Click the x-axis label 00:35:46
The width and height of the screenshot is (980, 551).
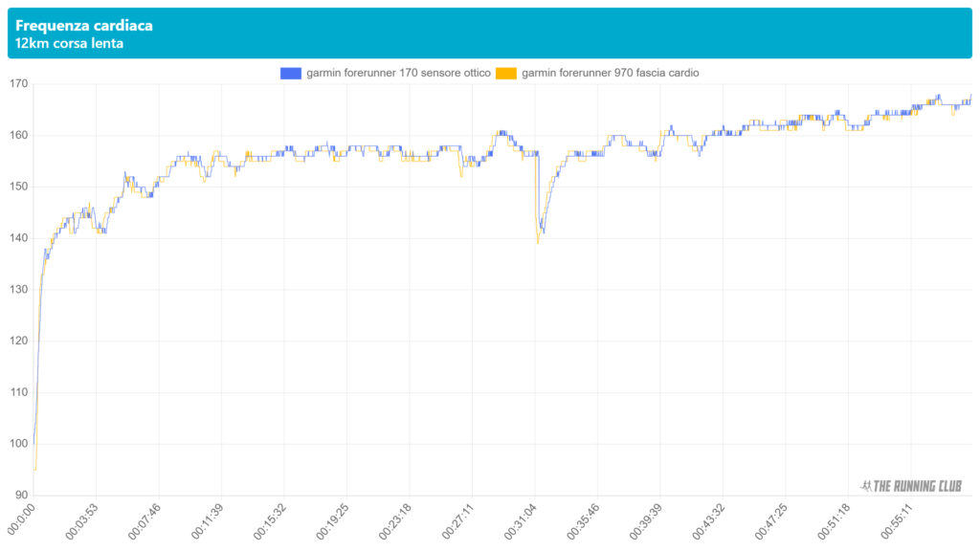583,521
